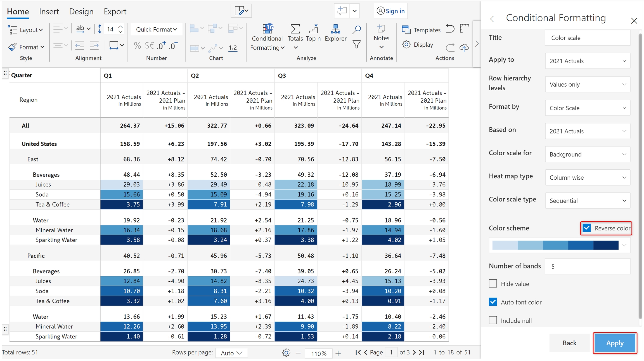The image size is (644, 361).
Task: Open the Export tab
Action: 115,11
